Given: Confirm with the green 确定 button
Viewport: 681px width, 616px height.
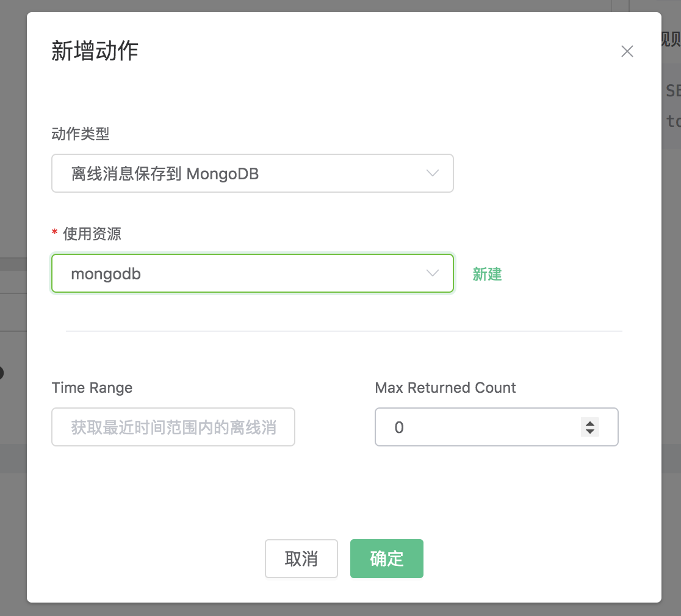Looking at the screenshot, I should coord(386,559).
